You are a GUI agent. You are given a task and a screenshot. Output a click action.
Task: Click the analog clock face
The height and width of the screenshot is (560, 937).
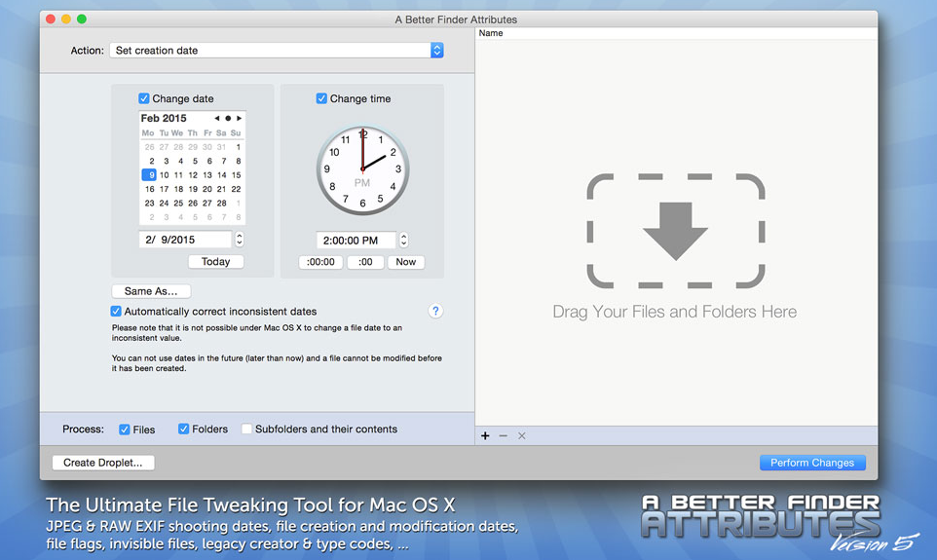click(x=362, y=170)
